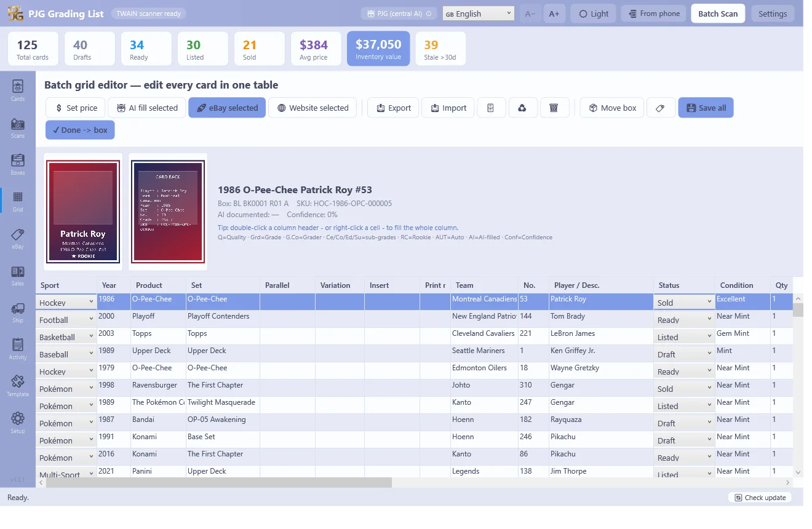The width and height of the screenshot is (812, 529).
Task: Open Status dropdown for LeBron James row
Action: pyautogui.click(x=684, y=336)
